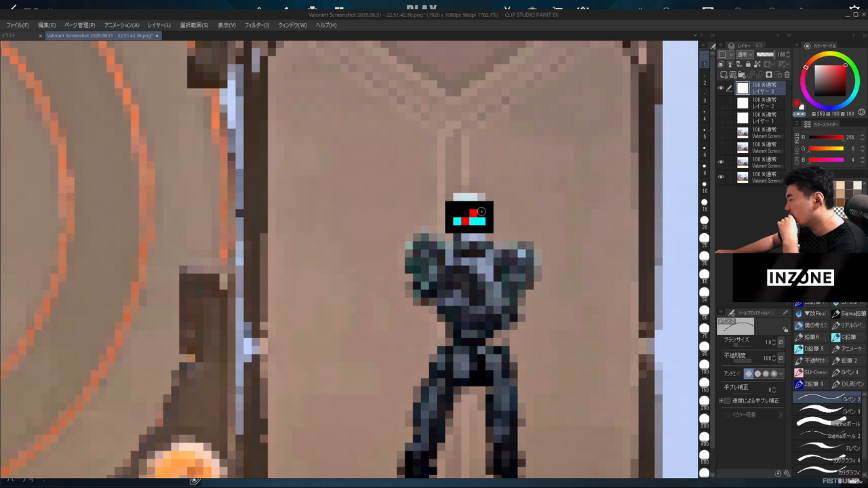Open the レイヤー(L) menu
Viewport: 868px width, 488px height.
pos(159,25)
